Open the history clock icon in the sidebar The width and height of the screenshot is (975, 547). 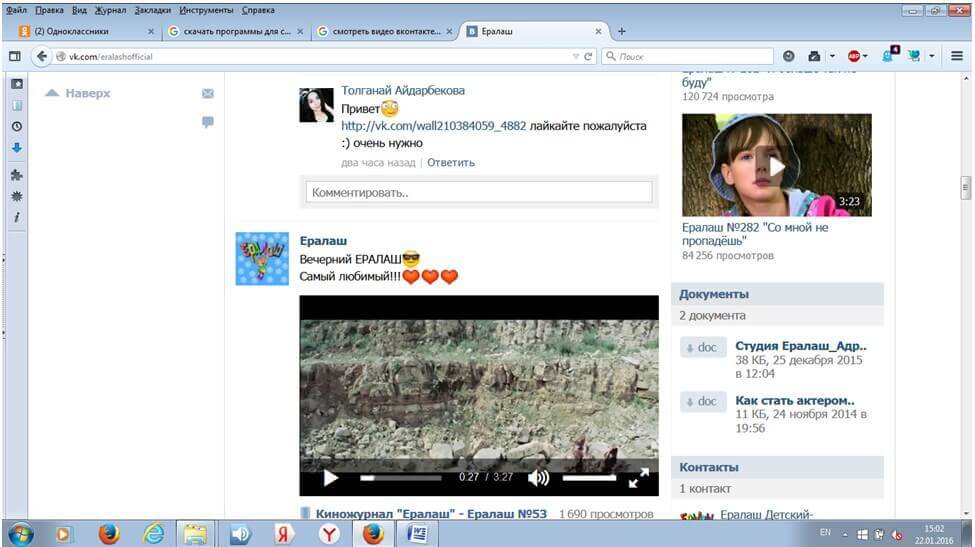pyautogui.click(x=17, y=127)
